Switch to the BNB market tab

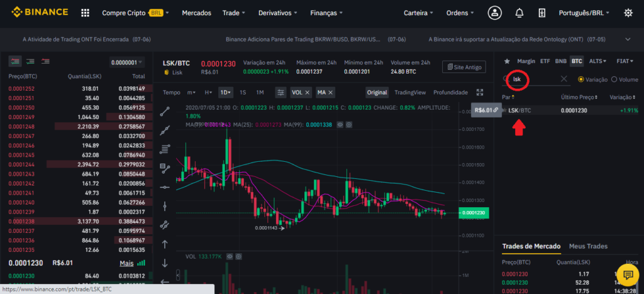click(560, 61)
